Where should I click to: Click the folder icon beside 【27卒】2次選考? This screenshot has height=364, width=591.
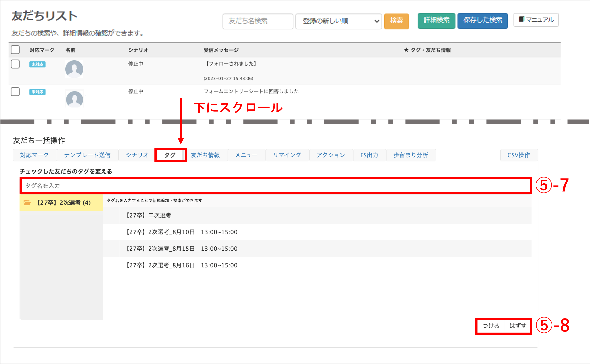click(27, 203)
